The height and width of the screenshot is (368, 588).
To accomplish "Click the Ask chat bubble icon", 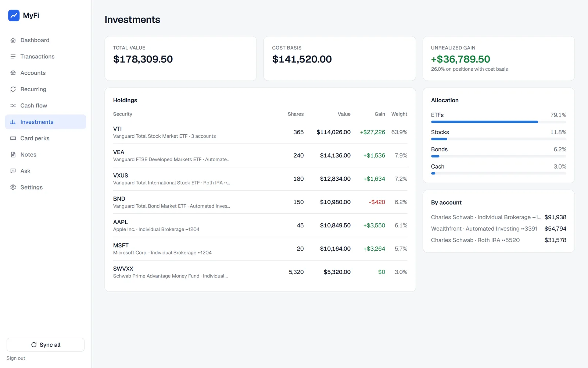I will pyautogui.click(x=13, y=171).
